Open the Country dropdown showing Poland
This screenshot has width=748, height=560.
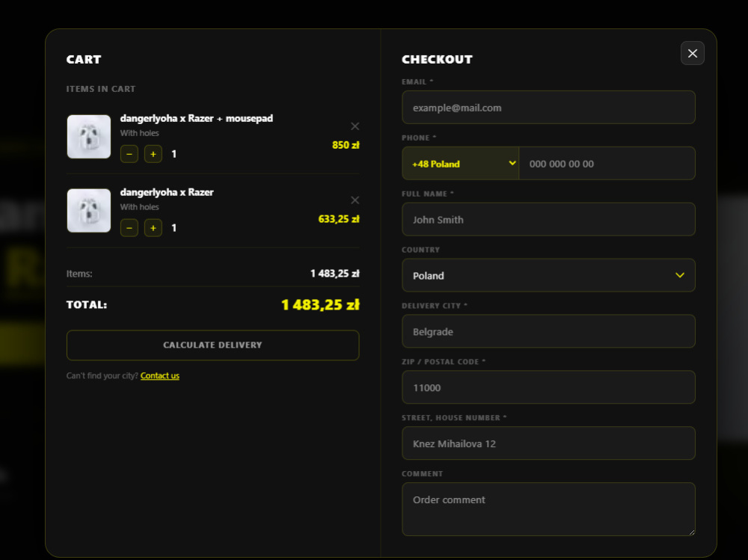click(x=548, y=275)
